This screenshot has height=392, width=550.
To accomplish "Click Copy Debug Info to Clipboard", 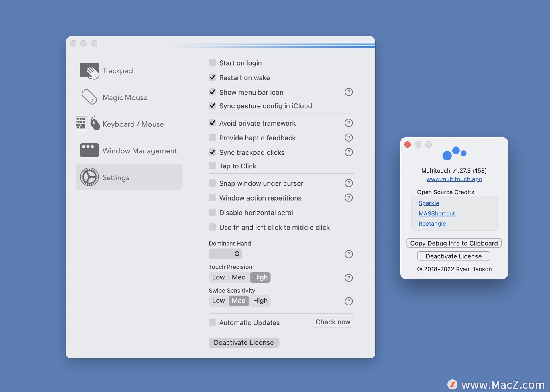I will point(454,243).
